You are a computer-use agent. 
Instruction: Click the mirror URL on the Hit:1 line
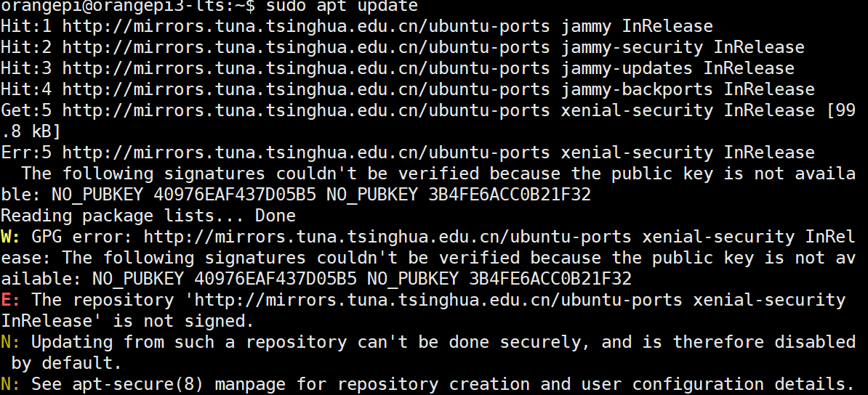(306, 27)
